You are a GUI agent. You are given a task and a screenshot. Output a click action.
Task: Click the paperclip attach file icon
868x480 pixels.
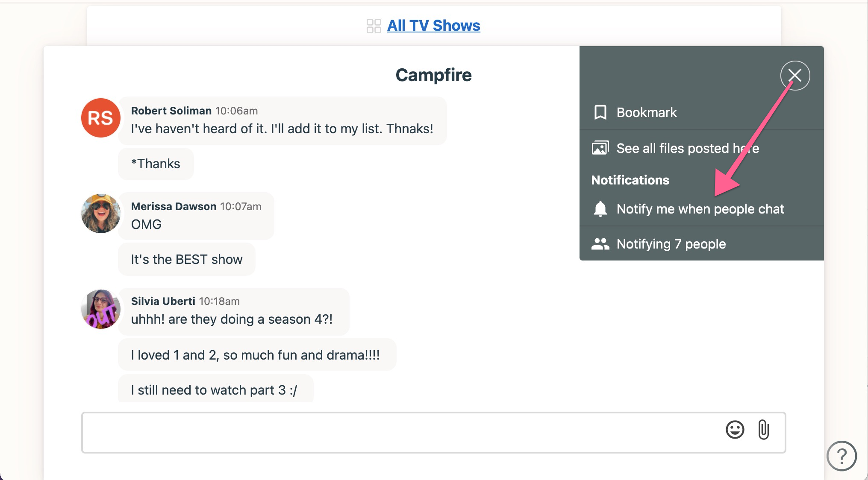click(763, 430)
